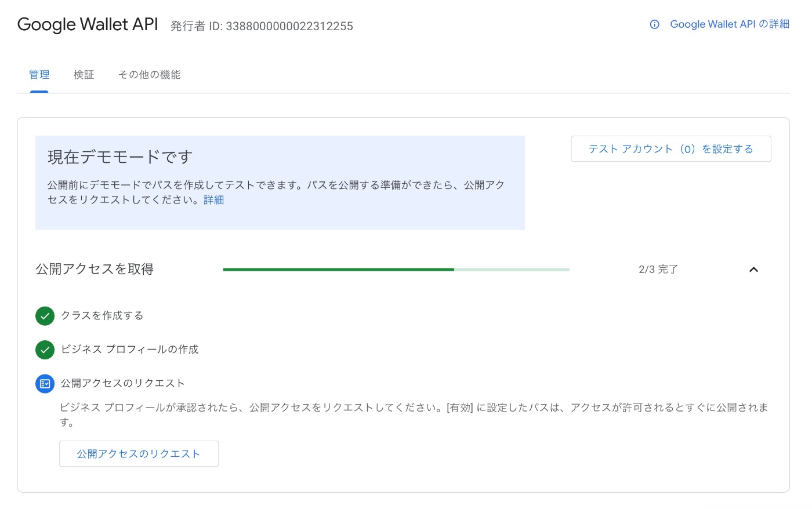The image size is (812, 509).
Task: Click blue checklist icon for 公開アクセスのリクエスト step
Action: click(x=45, y=384)
